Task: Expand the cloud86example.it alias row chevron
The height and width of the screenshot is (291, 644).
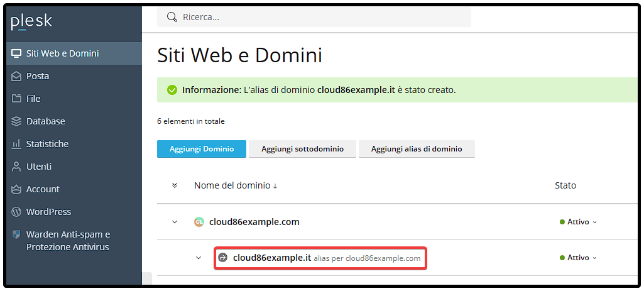Action: 199,258
